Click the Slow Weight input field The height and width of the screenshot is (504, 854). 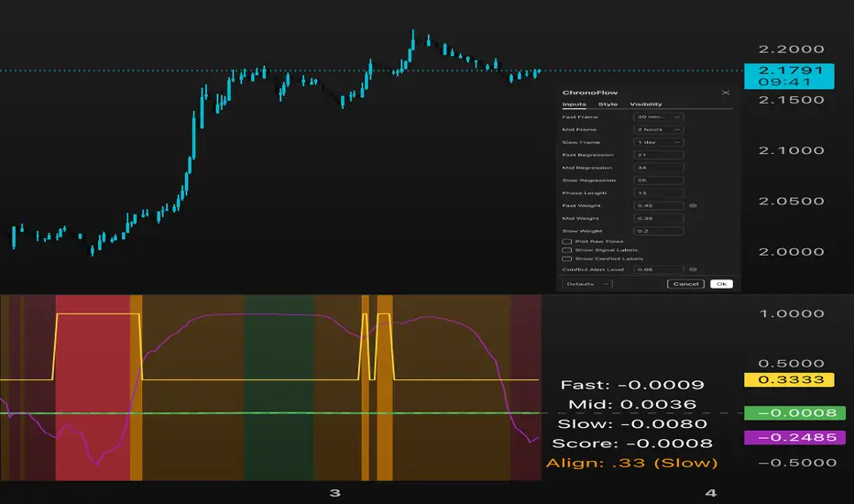[x=658, y=232]
